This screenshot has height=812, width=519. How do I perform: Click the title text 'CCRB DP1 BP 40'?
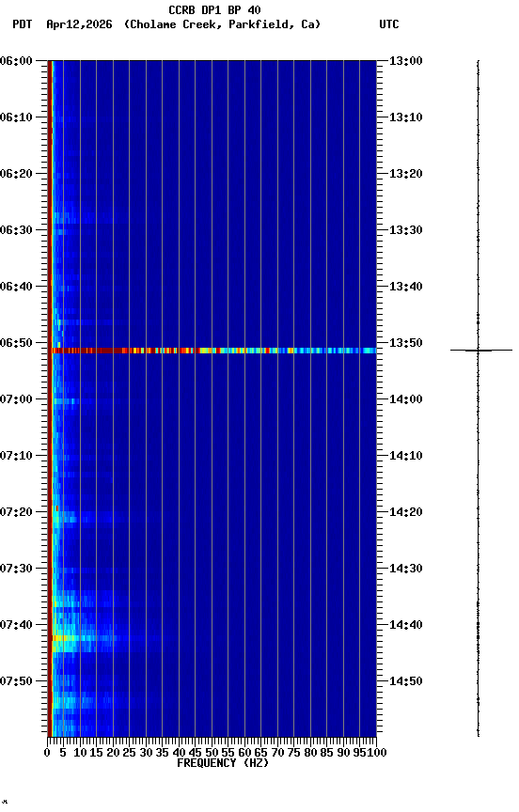pyautogui.click(x=214, y=9)
